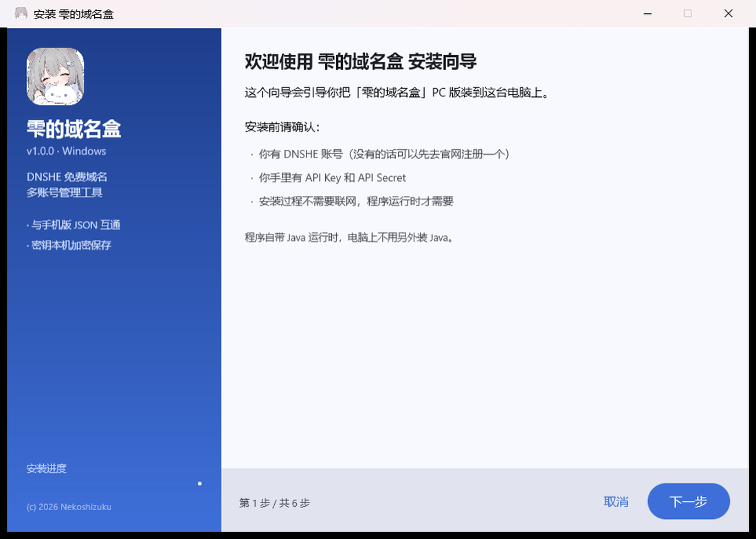This screenshot has height=539, width=756.
Task: Click the app avatar icon in sidebar
Action: click(x=56, y=76)
